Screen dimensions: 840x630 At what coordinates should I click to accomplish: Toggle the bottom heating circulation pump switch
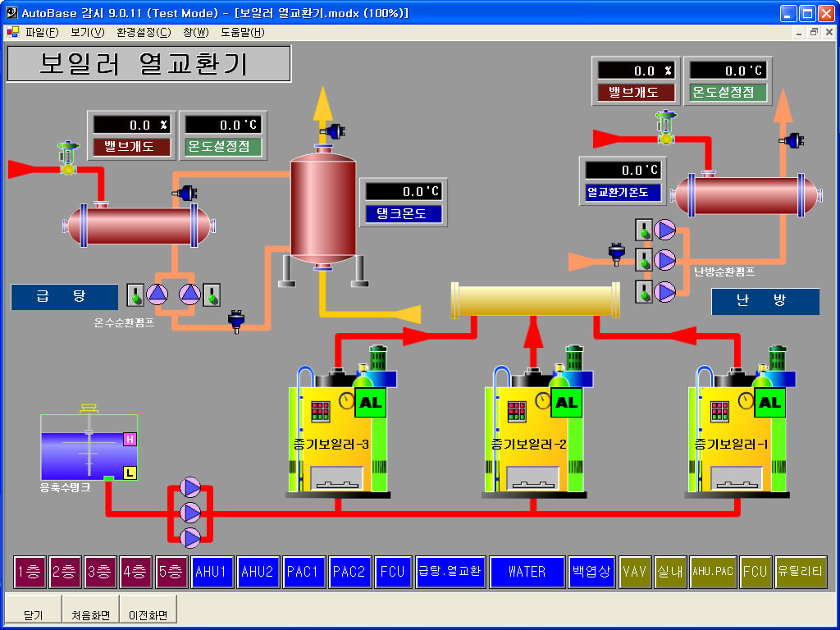[644, 291]
